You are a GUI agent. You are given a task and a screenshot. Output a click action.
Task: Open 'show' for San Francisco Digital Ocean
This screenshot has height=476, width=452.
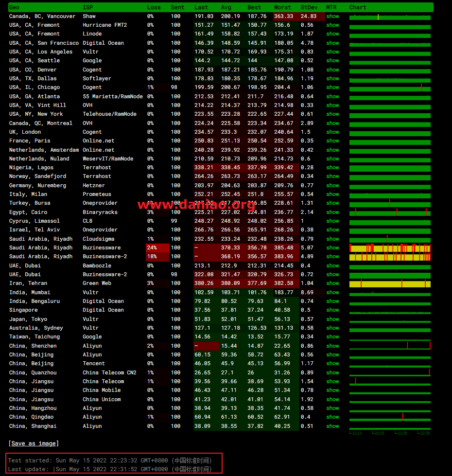(x=332, y=43)
